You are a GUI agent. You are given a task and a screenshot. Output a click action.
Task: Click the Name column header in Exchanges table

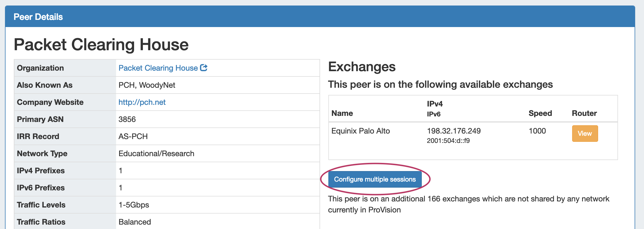(342, 113)
